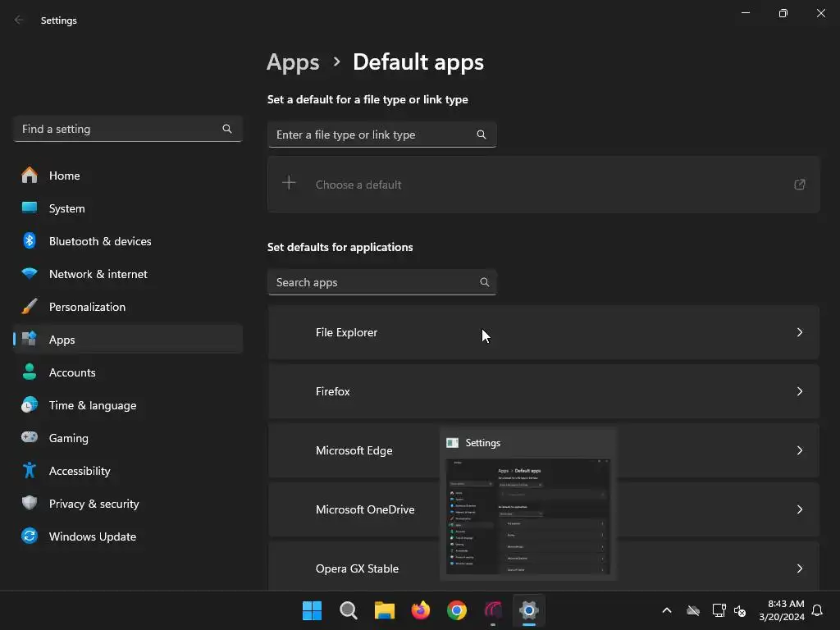
Task: Open taskbar Search
Action: (x=348, y=610)
